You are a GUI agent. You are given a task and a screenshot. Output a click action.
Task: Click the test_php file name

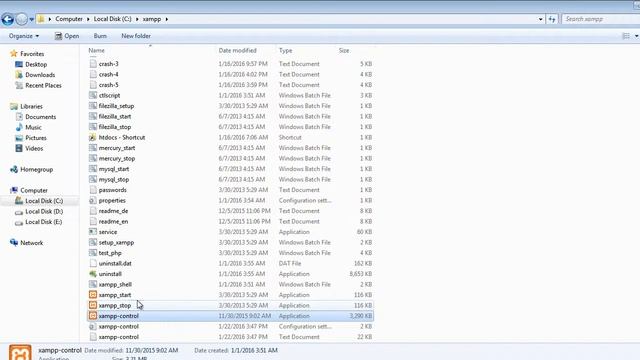110,253
